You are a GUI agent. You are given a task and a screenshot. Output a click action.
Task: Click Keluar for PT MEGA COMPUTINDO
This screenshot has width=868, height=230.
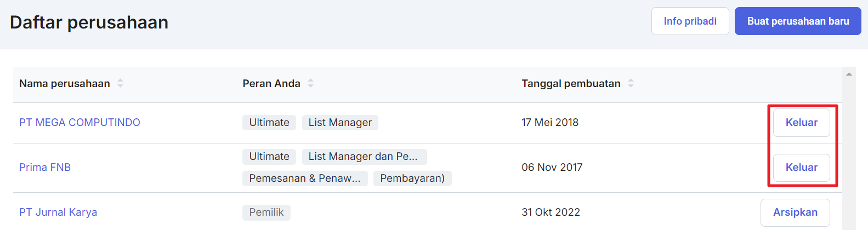[x=801, y=123]
